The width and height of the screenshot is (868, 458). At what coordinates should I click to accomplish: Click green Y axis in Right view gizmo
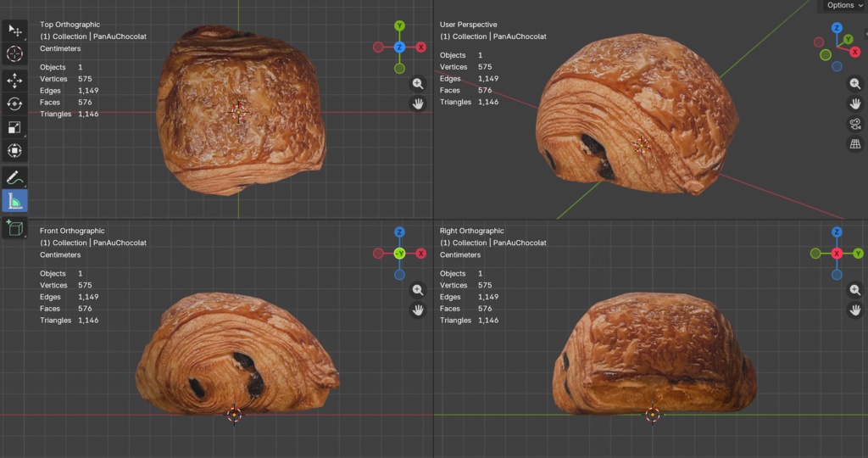click(x=858, y=254)
